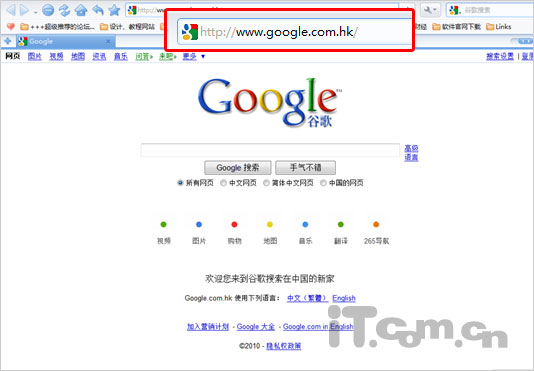Open 视频 in Google top navigation
The width and height of the screenshot is (534, 371).
pos(56,56)
